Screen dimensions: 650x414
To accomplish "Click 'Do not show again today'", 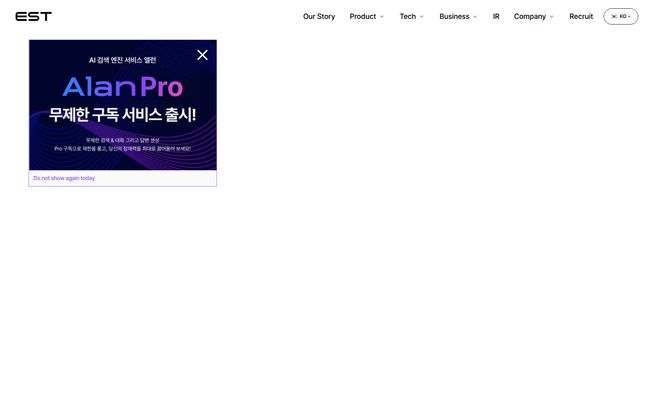I will click(64, 178).
